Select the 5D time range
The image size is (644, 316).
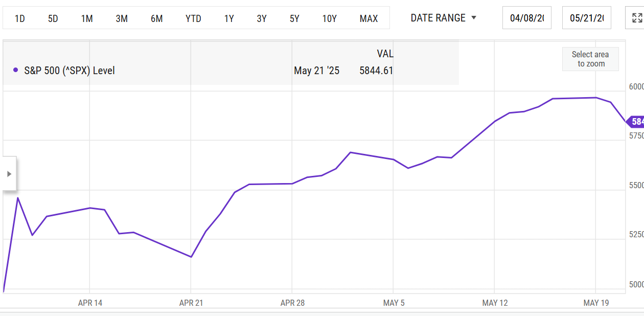[53, 18]
